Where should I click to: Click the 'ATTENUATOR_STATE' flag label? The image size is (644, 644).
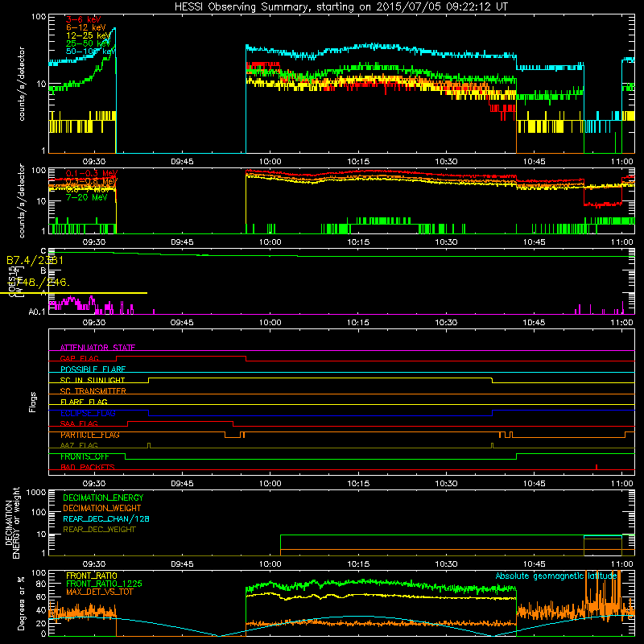click(97, 348)
